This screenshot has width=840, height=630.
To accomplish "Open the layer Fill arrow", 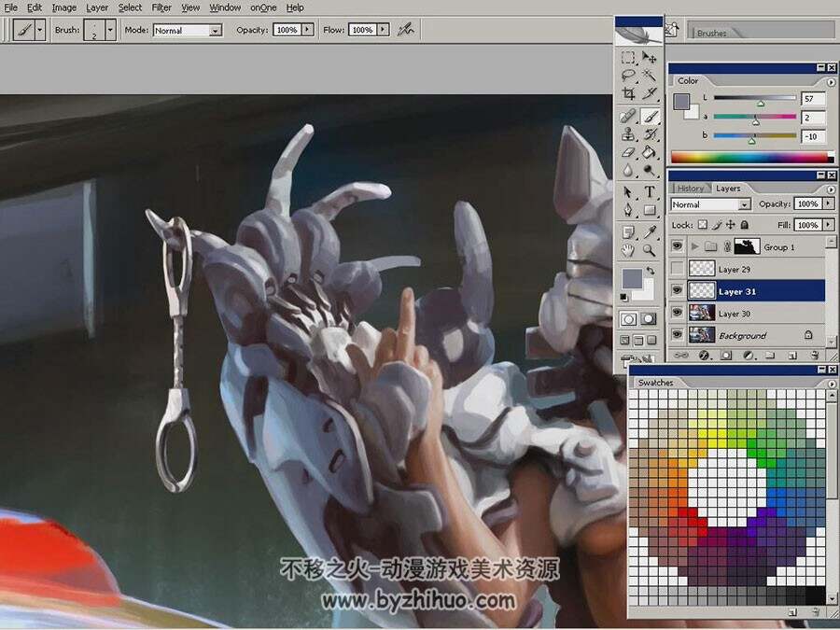I will click(829, 225).
